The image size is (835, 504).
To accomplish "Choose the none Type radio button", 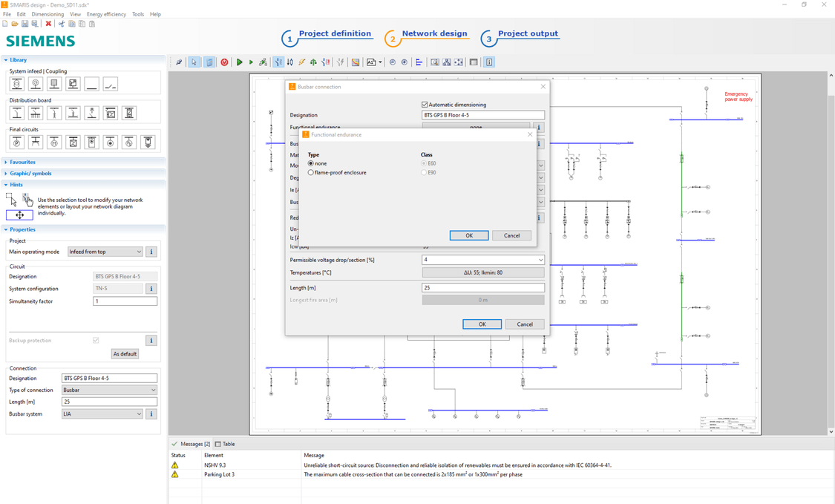I will coord(310,163).
